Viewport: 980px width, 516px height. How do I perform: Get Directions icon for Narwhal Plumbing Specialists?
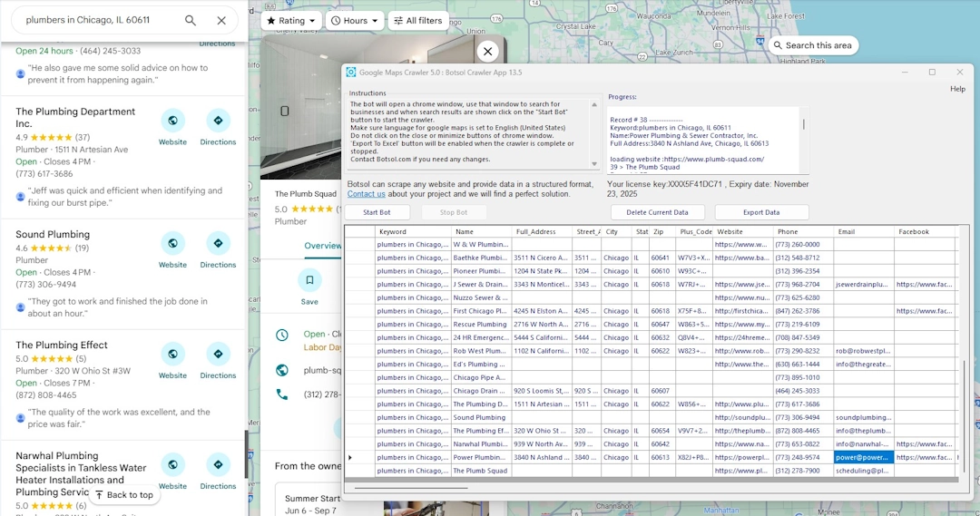(218, 465)
